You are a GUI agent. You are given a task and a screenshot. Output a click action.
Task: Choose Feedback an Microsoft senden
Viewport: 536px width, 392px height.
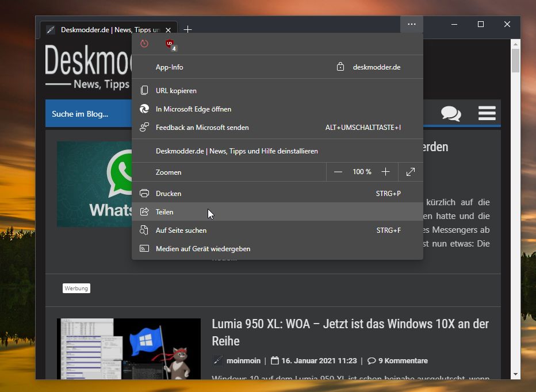click(277, 128)
